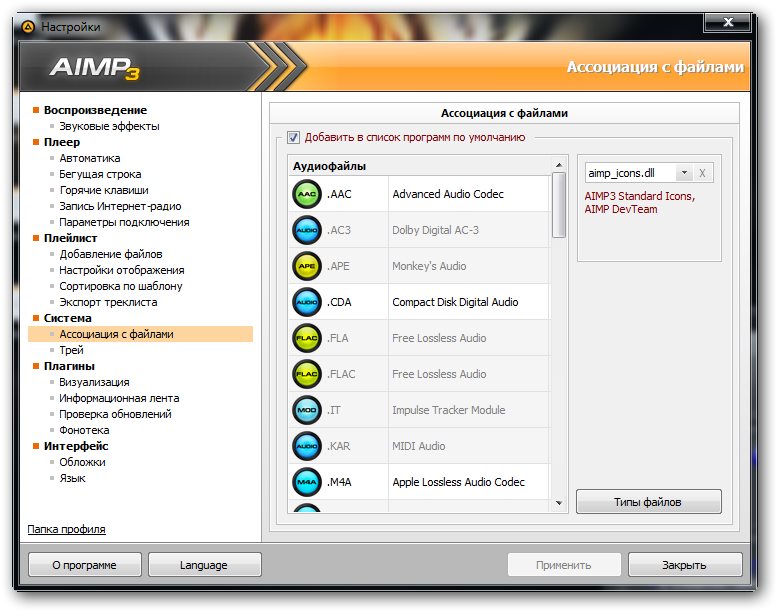The image size is (778, 612).
Task: Click the AC3 Dolby Digital icon
Action: tap(306, 230)
